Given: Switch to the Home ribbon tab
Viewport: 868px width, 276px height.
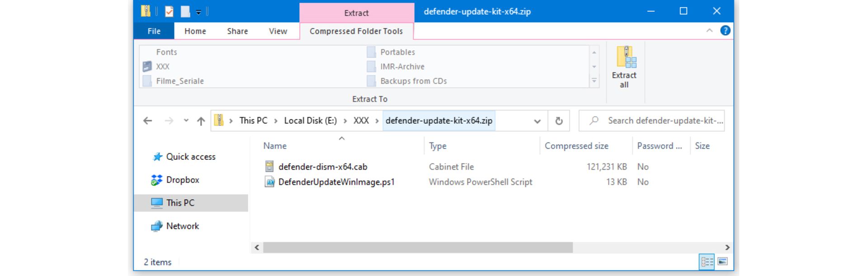Looking at the screenshot, I should coord(195,31).
